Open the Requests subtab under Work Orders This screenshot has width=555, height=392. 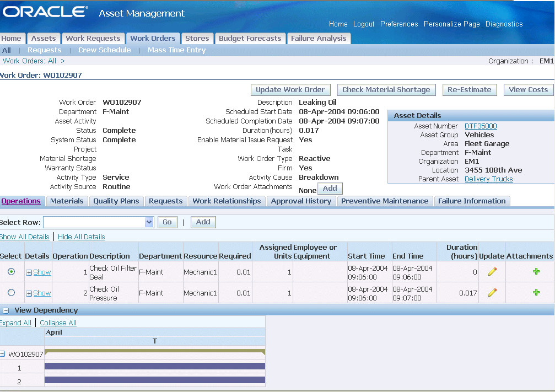(x=45, y=50)
